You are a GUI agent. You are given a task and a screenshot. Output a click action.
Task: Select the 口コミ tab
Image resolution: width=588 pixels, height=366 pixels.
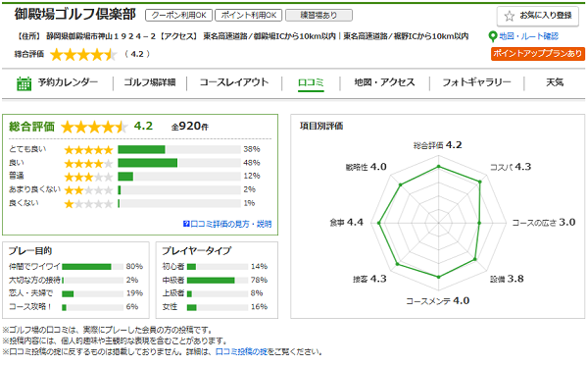pos(311,82)
